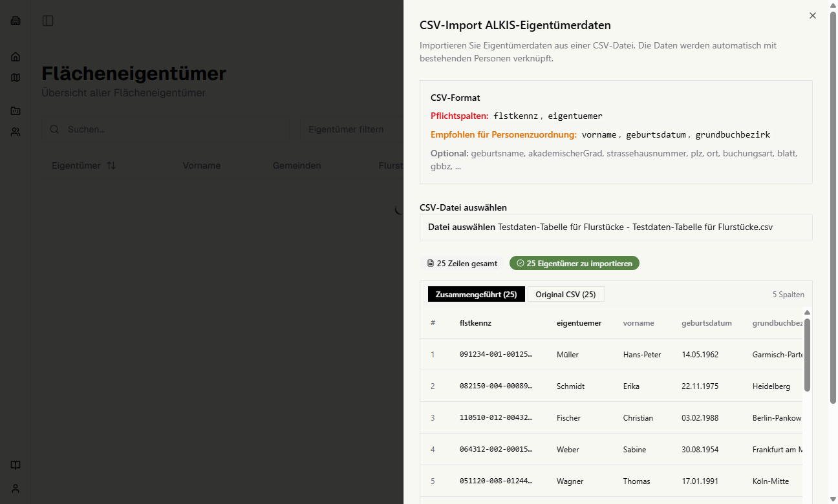Image resolution: width=838 pixels, height=504 pixels.
Task: Click the Suchen search field
Action: pyautogui.click(x=166, y=129)
